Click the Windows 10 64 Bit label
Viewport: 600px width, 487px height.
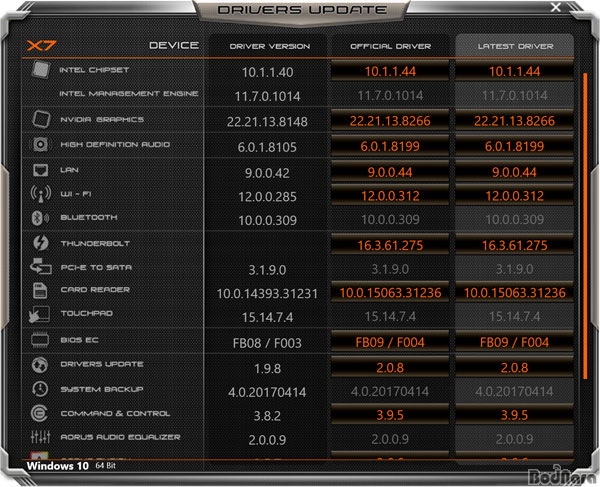pos(71,466)
